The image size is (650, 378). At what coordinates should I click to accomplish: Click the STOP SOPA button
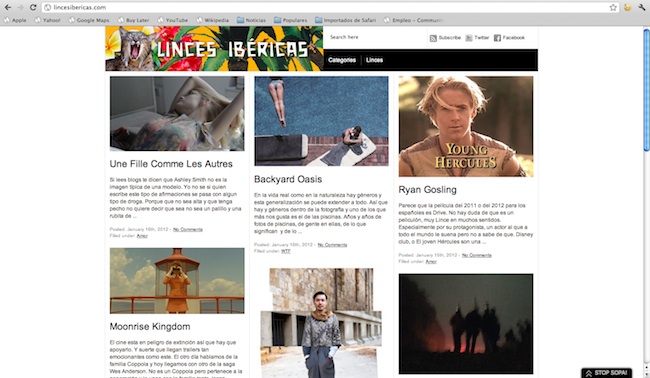click(x=606, y=373)
